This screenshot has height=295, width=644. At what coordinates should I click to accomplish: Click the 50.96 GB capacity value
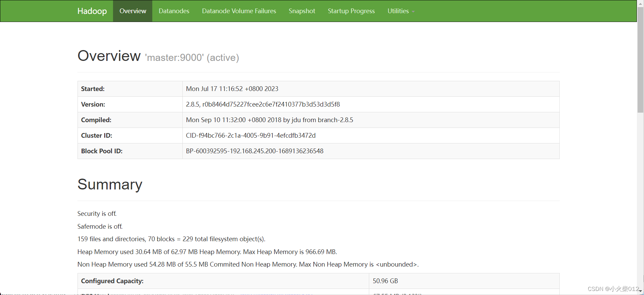pos(385,281)
